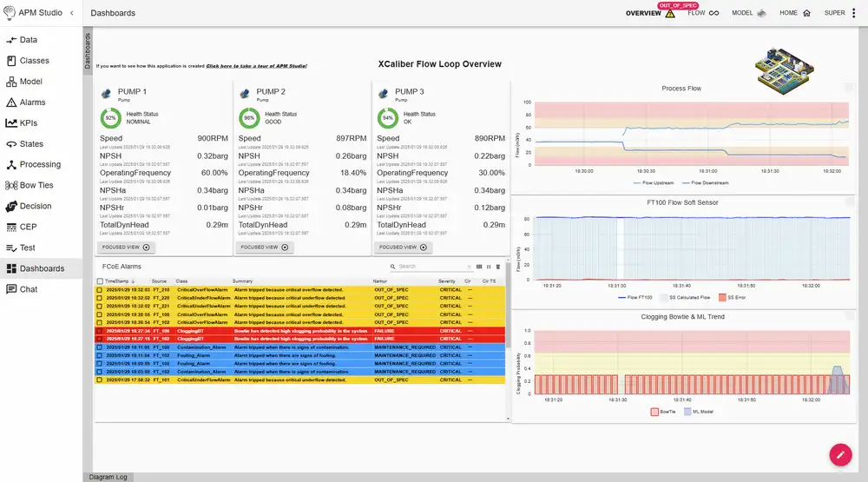Screen dimensions: 868x482
Task: Clear the alarm search with X icon
Action: tap(469, 267)
